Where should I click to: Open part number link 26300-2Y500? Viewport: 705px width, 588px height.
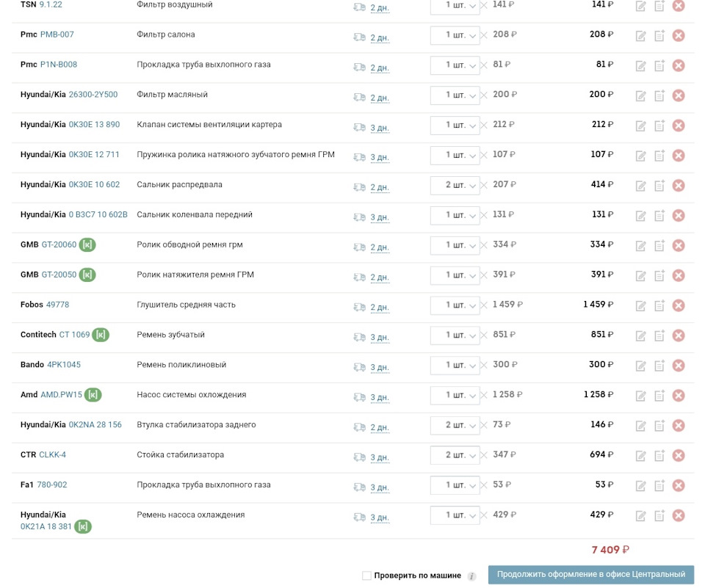click(93, 95)
